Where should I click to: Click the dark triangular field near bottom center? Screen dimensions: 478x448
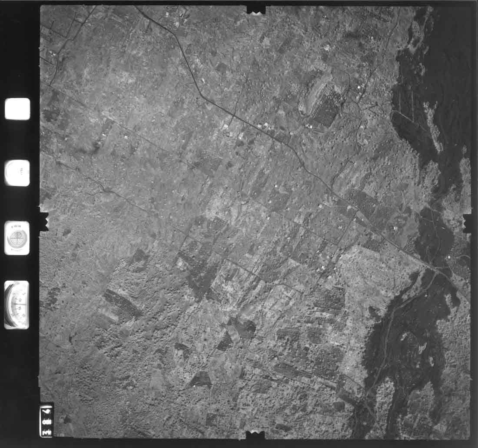click(x=201, y=380)
